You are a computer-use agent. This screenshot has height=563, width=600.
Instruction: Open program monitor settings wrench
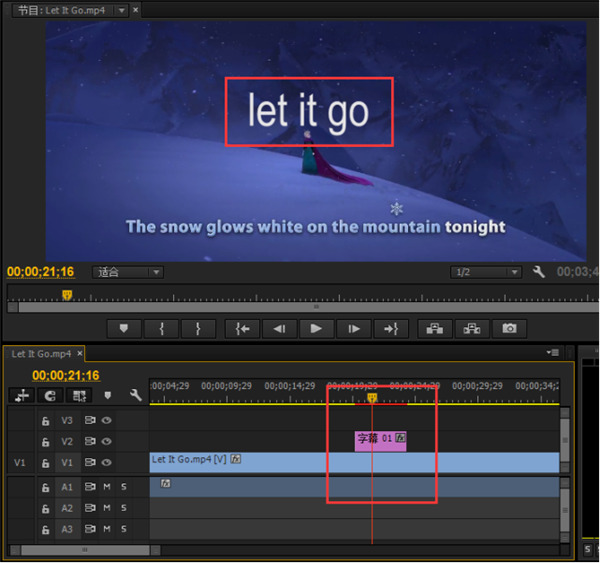coord(539,272)
